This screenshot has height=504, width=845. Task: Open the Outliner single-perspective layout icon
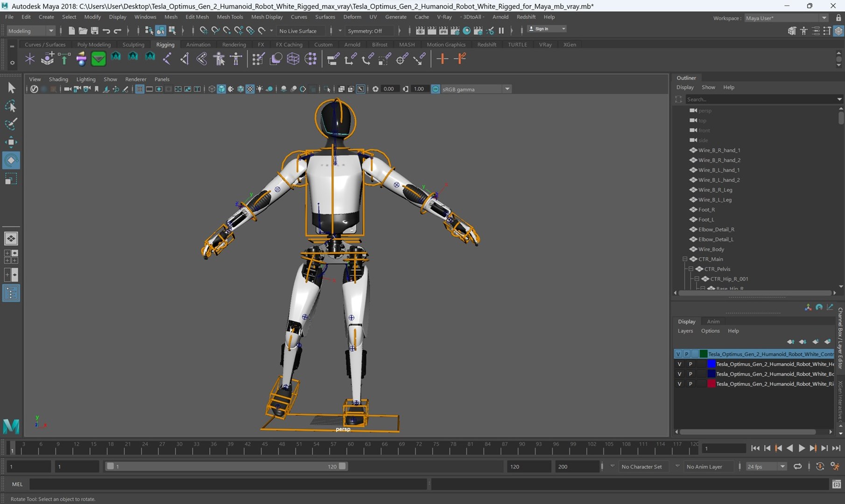tap(11, 293)
